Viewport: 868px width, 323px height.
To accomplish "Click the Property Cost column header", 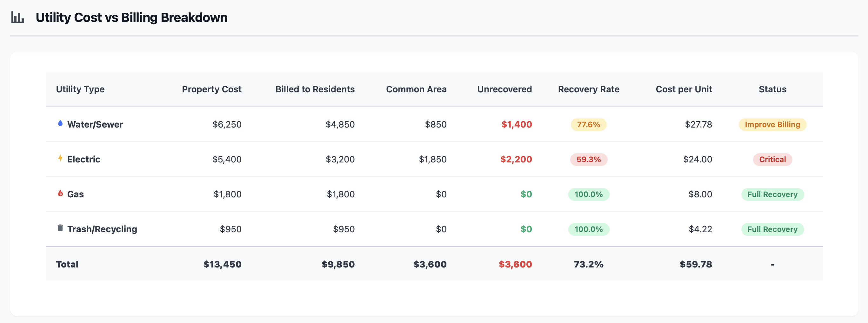I will pos(212,89).
